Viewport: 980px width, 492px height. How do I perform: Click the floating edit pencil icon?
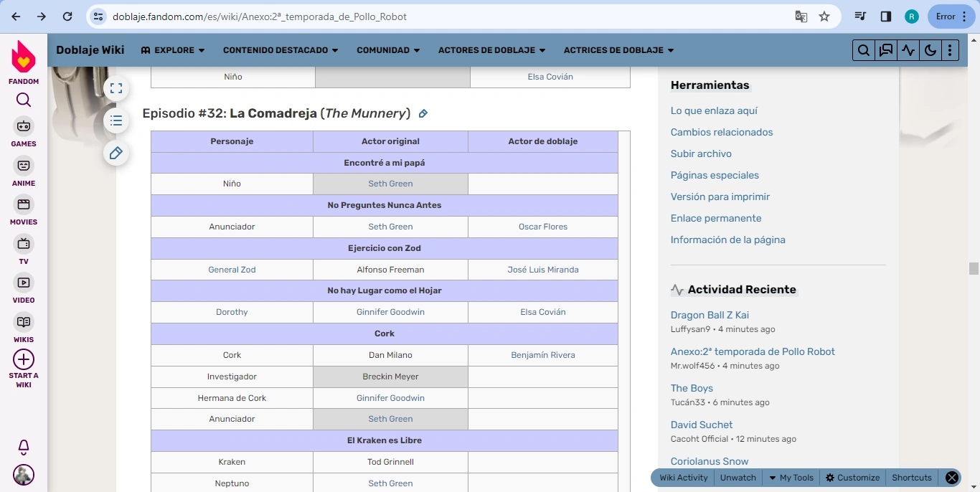tap(116, 153)
